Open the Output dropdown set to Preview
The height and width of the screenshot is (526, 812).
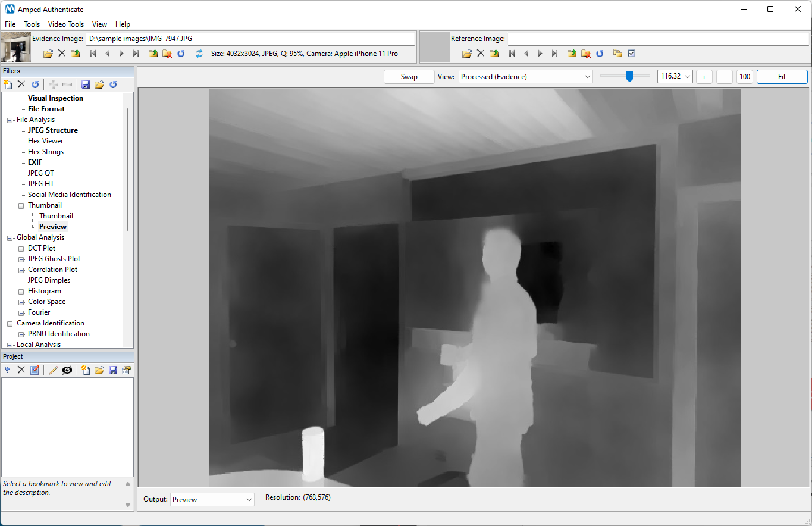(x=212, y=499)
